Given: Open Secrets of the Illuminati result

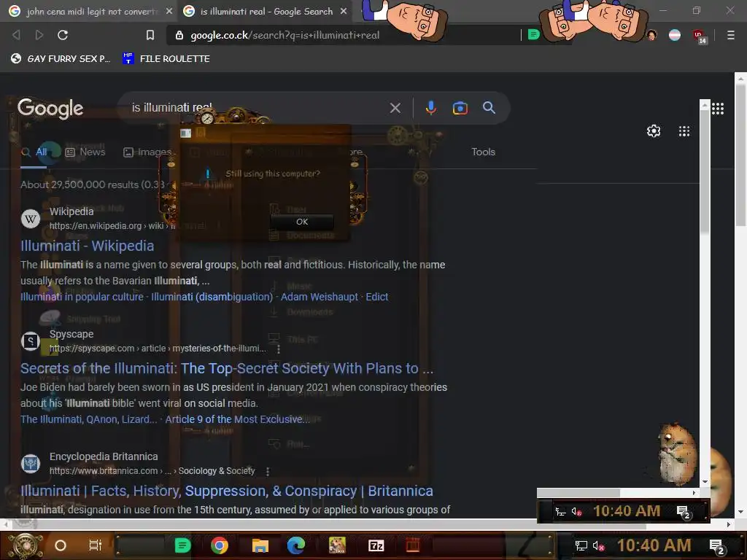Looking at the screenshot, I should tap(227, 368).
